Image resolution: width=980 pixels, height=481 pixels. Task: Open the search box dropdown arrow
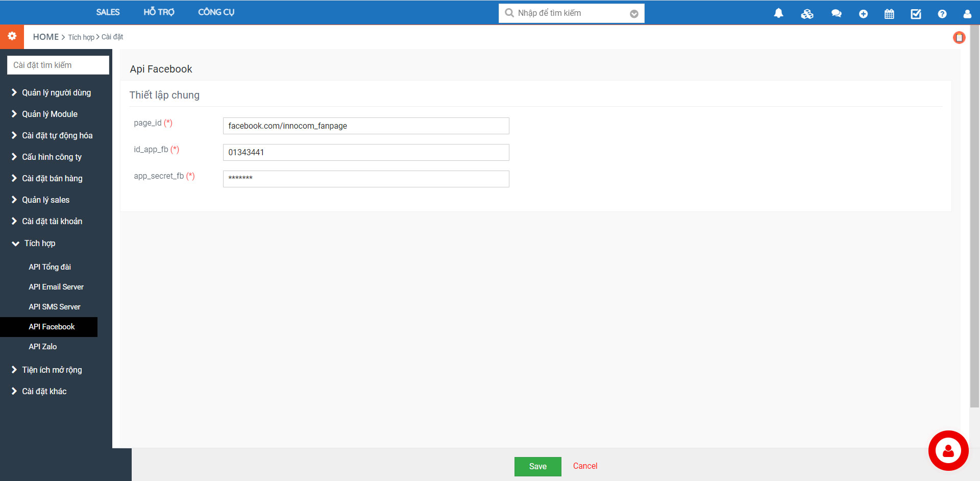634,14
